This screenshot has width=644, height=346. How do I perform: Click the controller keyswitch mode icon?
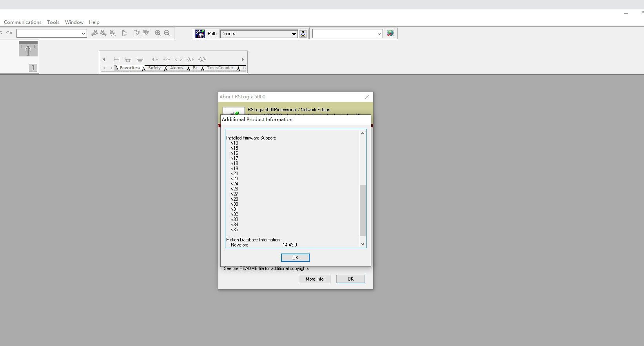[x=28, y=49]
